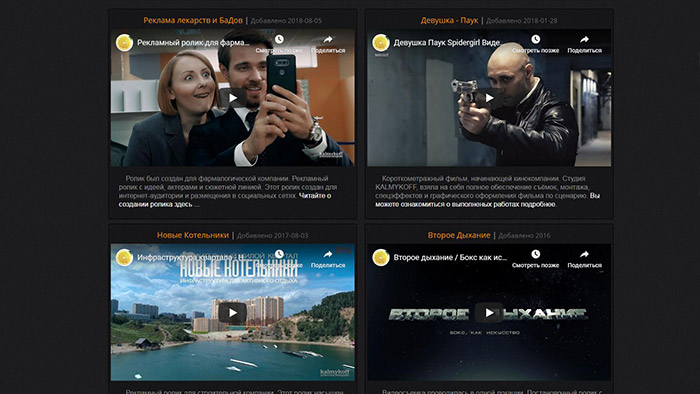Click the Добавлено 2016 date text
Image resolution: width=700 pixels, height=394 pixels.
[x=525, y=235]
